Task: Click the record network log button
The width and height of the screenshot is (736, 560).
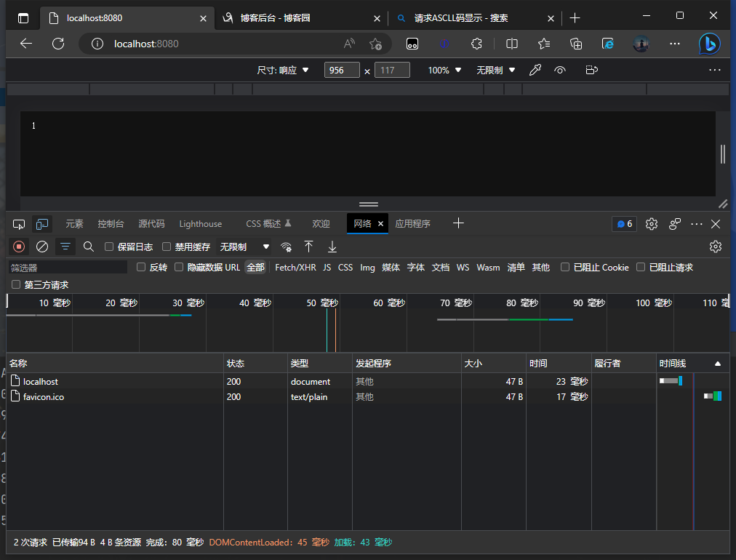Action: pyautogui.click(x=19, y=247)
